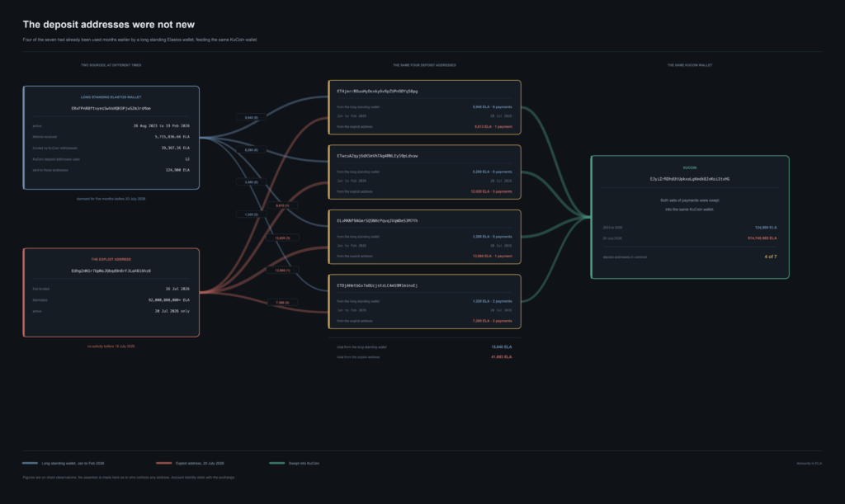Viewport: 845px width, 504px height.
Task: Select the 'Long standing wallet, Jan to Feb 2026' legend text
Action: click(x=73, y=463)
